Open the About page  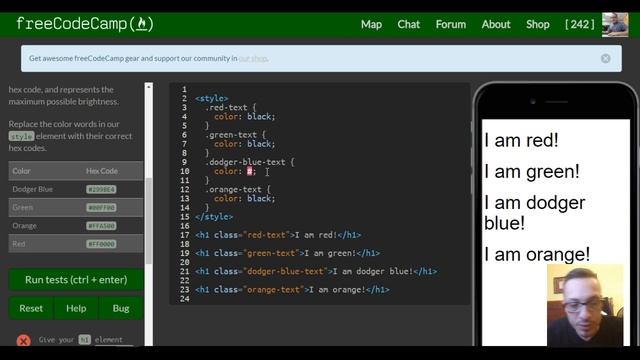coord(496,24)
